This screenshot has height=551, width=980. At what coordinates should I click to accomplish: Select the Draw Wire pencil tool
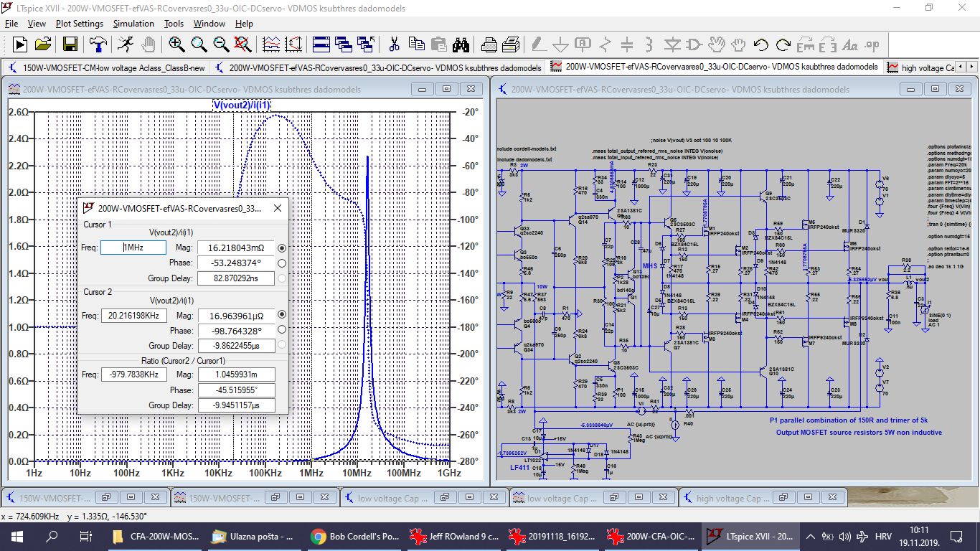point(539,44)
